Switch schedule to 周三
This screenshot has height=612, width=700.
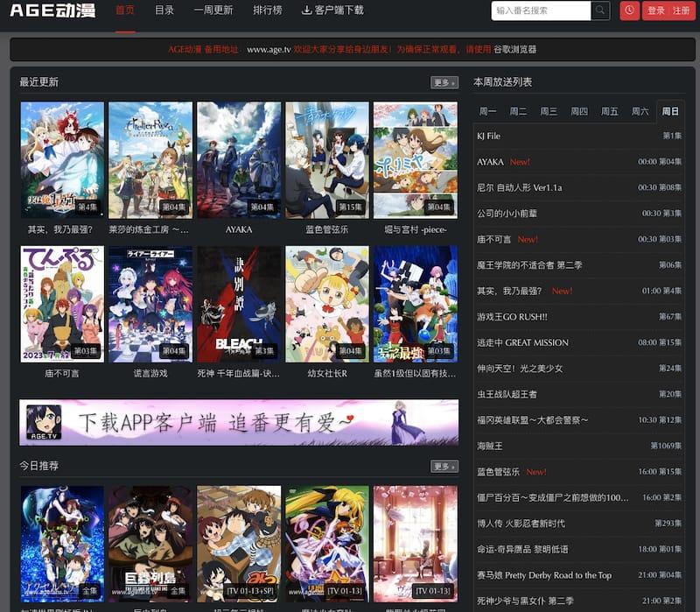click(x=549, y=111)
